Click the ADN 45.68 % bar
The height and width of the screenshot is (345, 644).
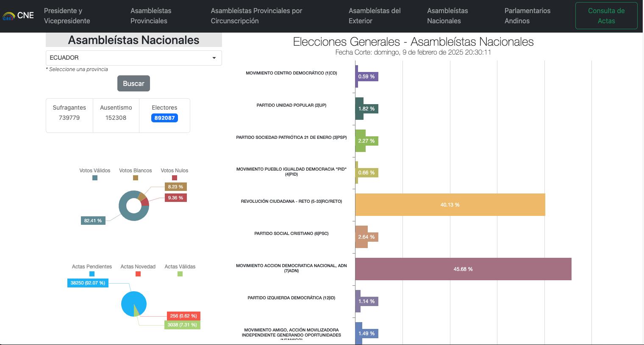(463, 269)
